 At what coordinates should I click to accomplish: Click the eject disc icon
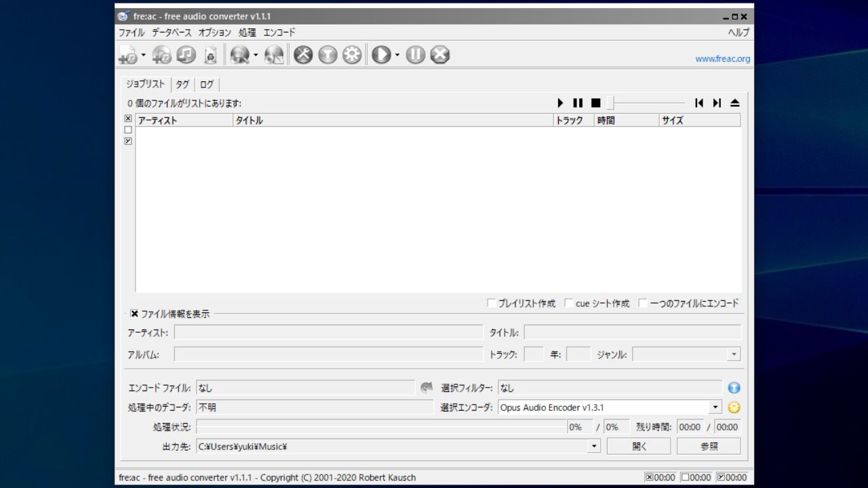click(x=734, y=103)
